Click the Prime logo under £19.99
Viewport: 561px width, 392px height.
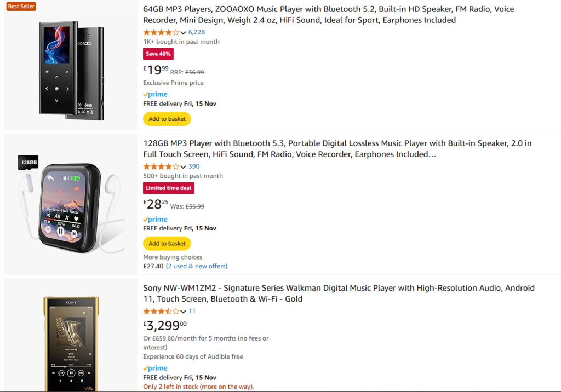click(x=155, y=94)
